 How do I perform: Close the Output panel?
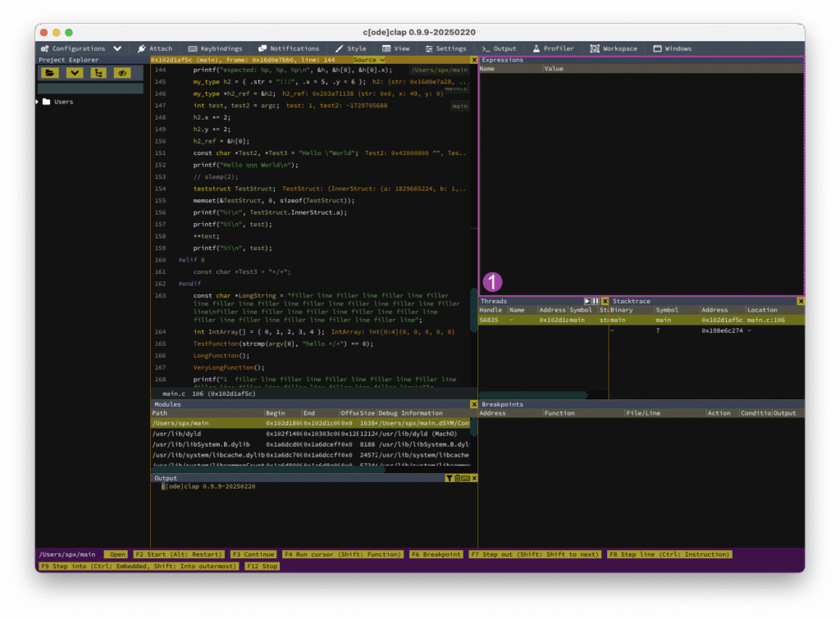474,479
